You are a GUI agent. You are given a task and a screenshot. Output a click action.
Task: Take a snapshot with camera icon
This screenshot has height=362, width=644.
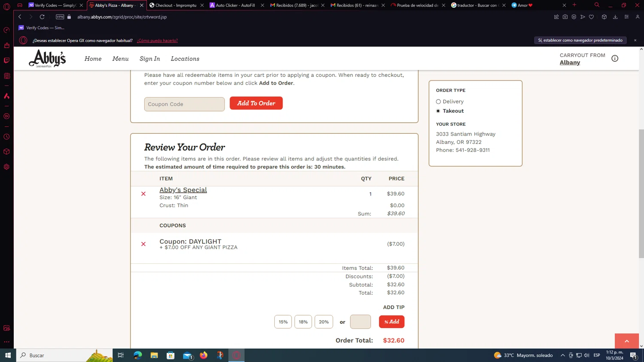coord(565,17)
